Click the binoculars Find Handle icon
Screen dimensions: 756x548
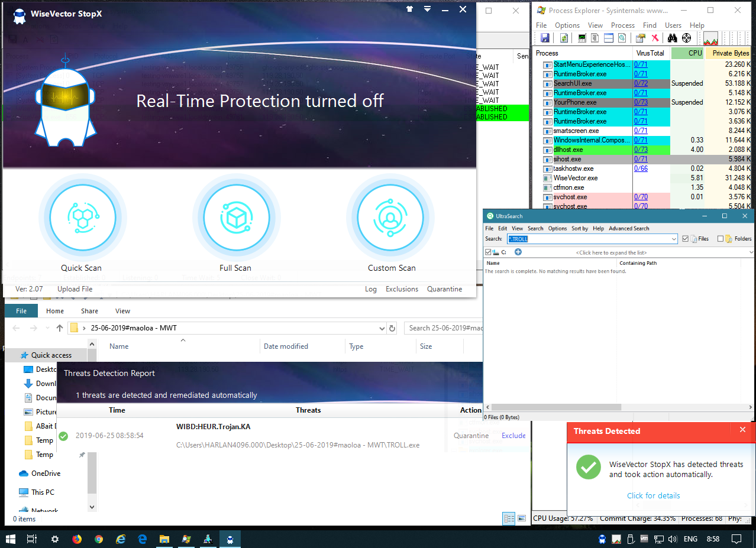(673, 38)
